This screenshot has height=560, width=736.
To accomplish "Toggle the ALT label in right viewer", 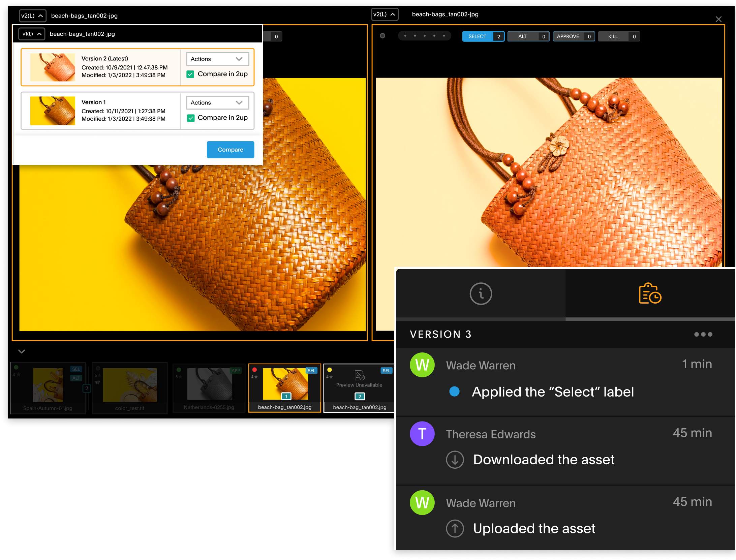I will [x=528, y=36].
